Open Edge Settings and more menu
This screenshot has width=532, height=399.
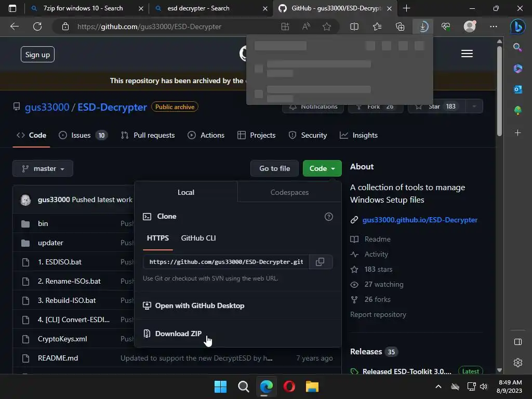click(494, 26)
